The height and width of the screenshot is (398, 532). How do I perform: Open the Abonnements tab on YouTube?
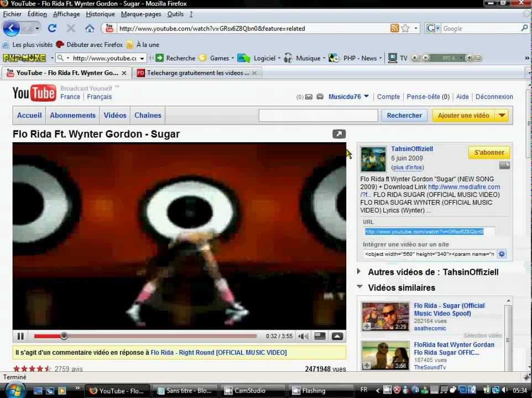coord(72,116)
